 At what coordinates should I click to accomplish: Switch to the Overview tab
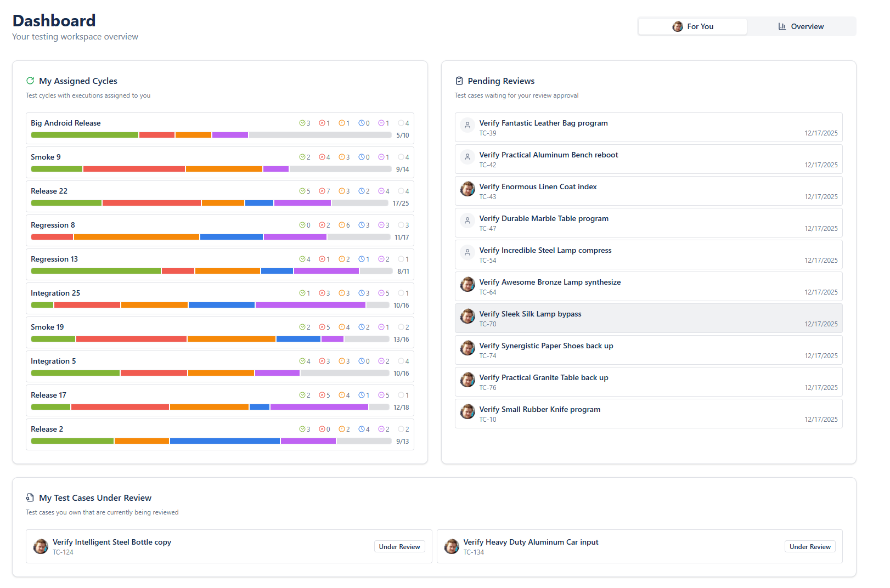coord(801,26)
